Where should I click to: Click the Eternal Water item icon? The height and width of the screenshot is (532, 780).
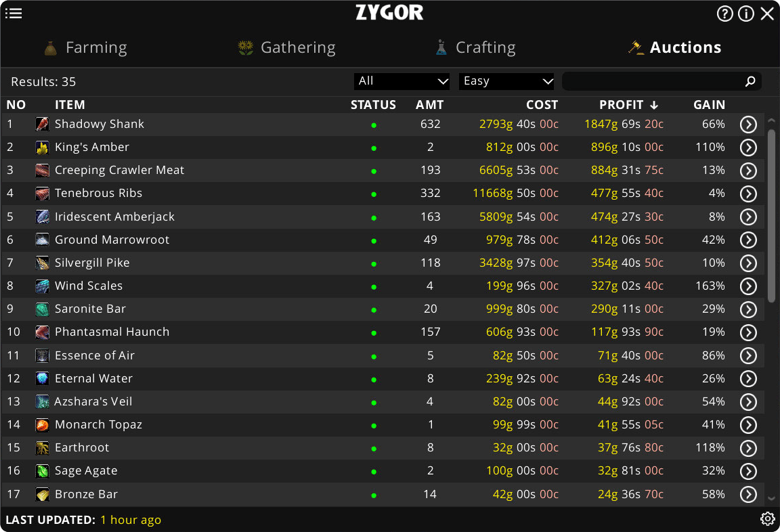click(x=42, y=378)
